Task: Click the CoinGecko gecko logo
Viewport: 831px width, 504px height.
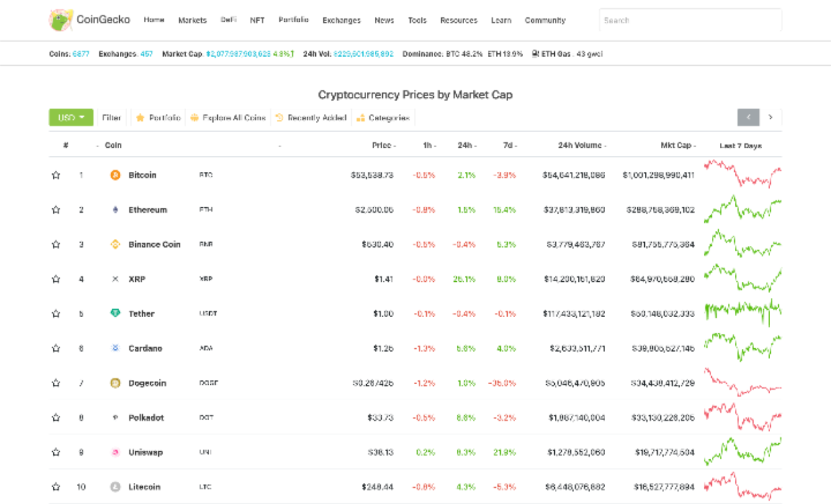Action: coord(61,20)
